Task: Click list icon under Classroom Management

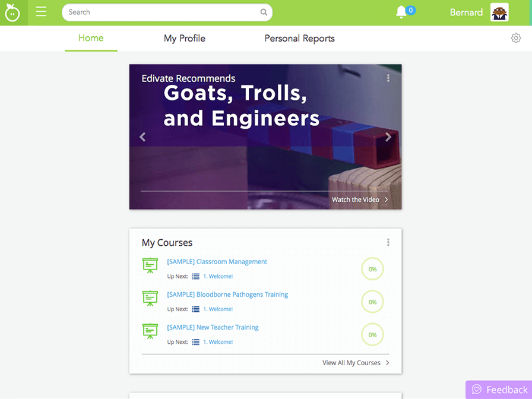Action: 196,277
